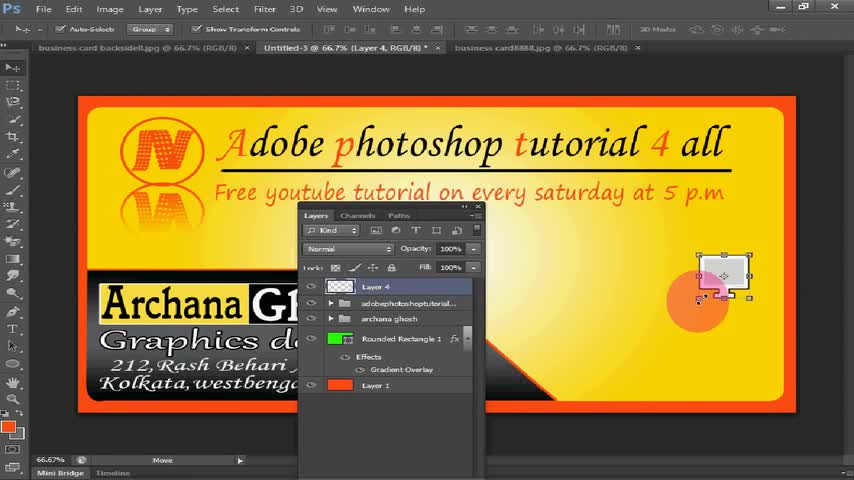Open the Opacity dropdown arrow
The width and height of the screenshot is (854, 480).
473,249
